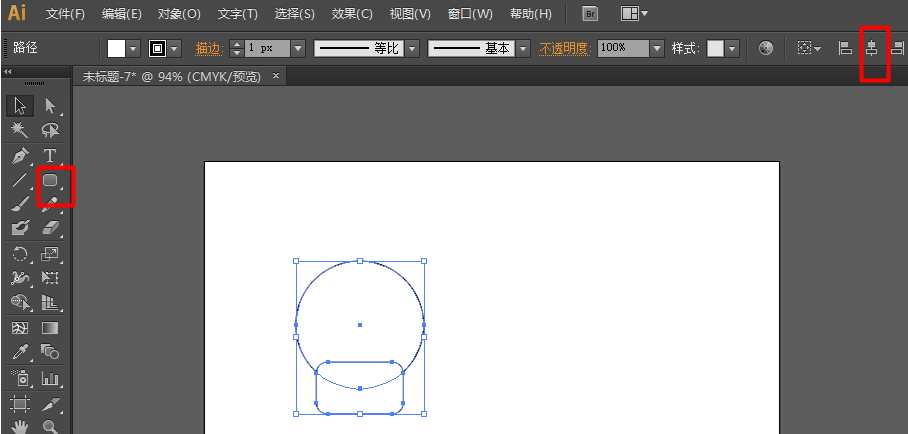The width and height of the screenshot is (908, 434).
Task: Click the stroke weight stepper arrows
Action: (x=236, y=49)
